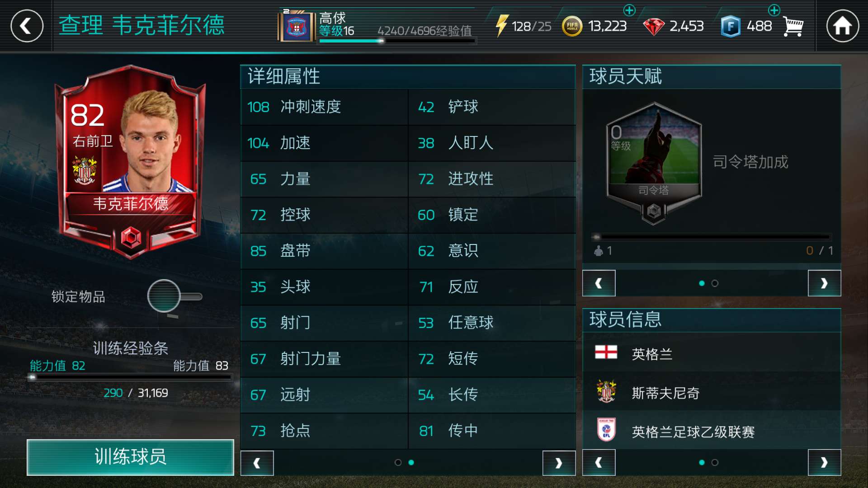Tap the lightning energy icon
Image resolution: width=868 pixels, height=488 pixels.
tap(502, 26)
